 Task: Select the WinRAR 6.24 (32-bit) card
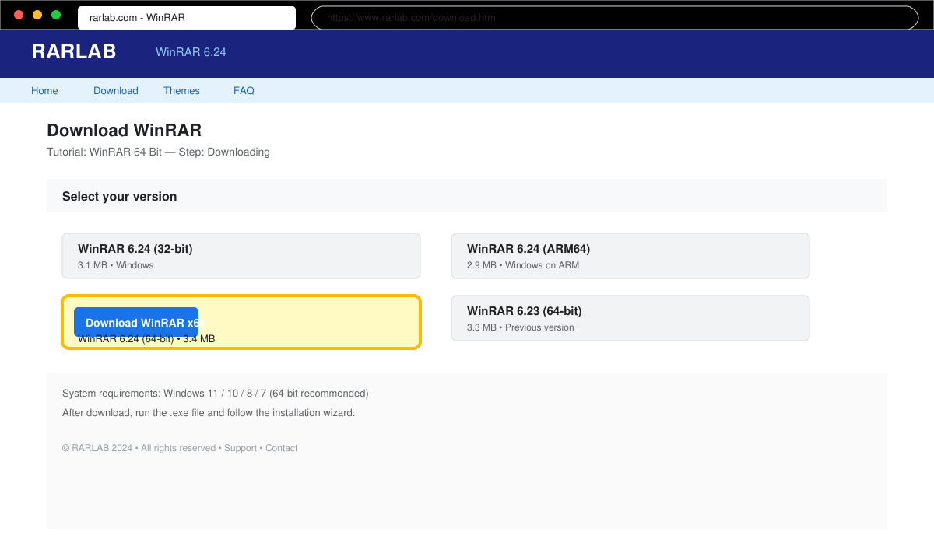(x=241, y=256)
